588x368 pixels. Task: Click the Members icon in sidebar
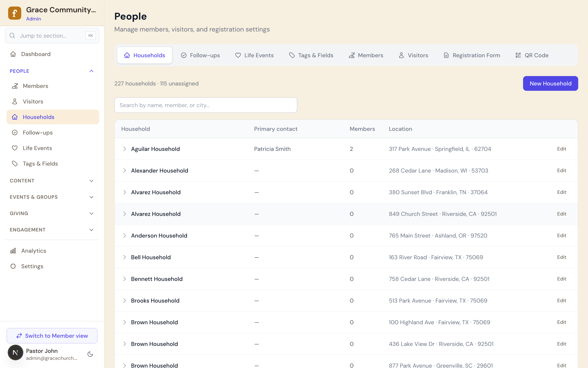click(x=15, y=86)
